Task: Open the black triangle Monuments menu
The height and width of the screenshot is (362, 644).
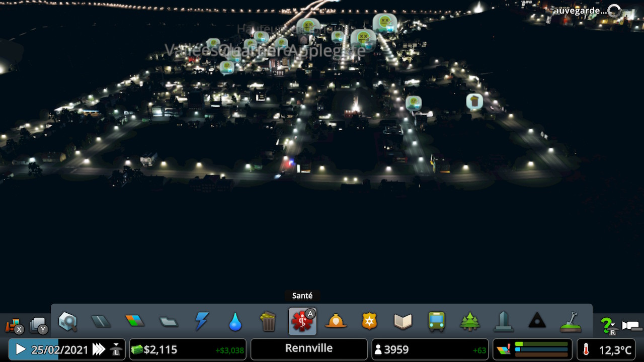Action: point(537,321)
